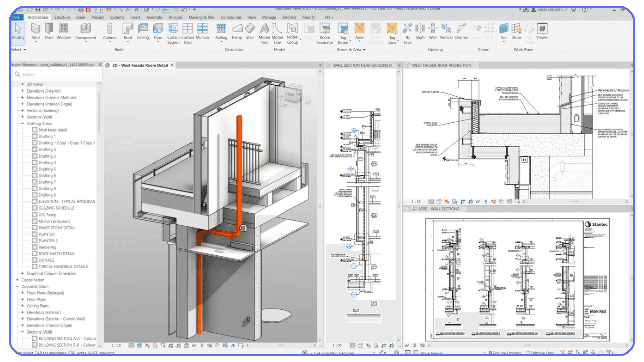Image resolution: width=644 pixels, height=362 pixels.
Task: Switch to the Annotate ribbon tab
Action: click(x=154, y=17)
